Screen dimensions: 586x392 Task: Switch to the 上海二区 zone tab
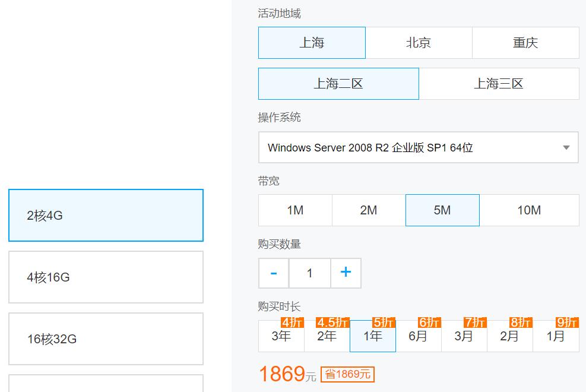338,83
